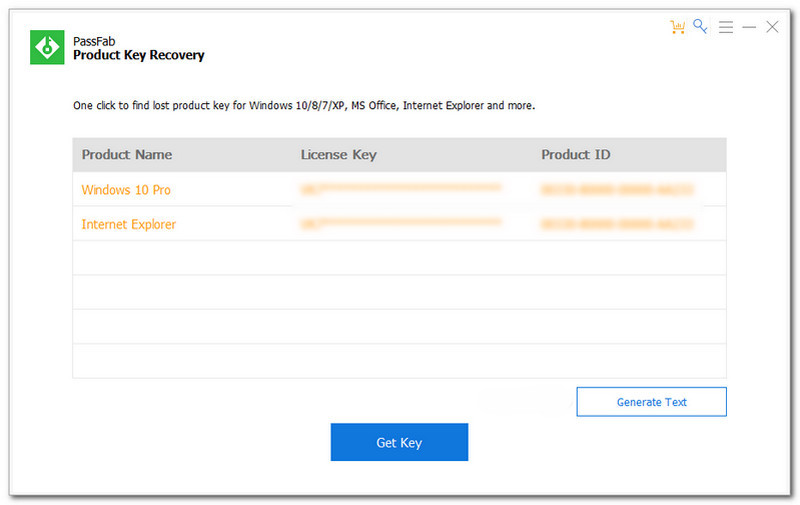Screen dimensions: 800x505
Task: Select the Windows 10 Pro row
Action: 119,189
